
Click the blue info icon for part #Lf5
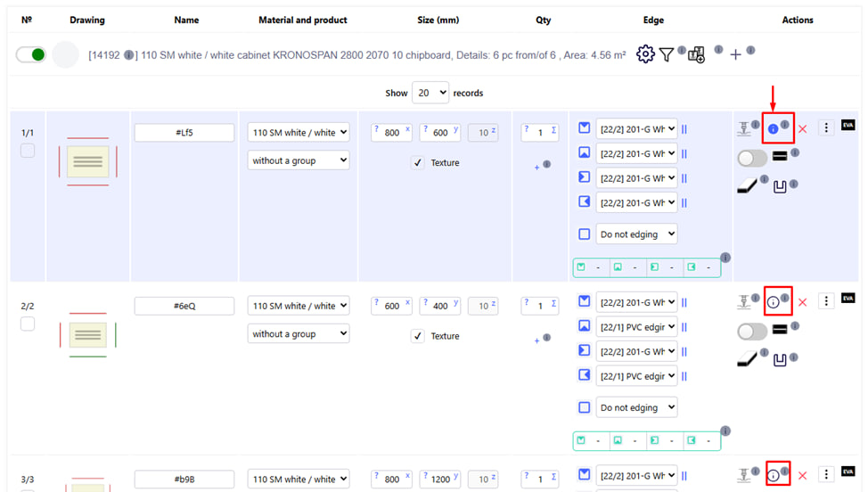point(773,129)
